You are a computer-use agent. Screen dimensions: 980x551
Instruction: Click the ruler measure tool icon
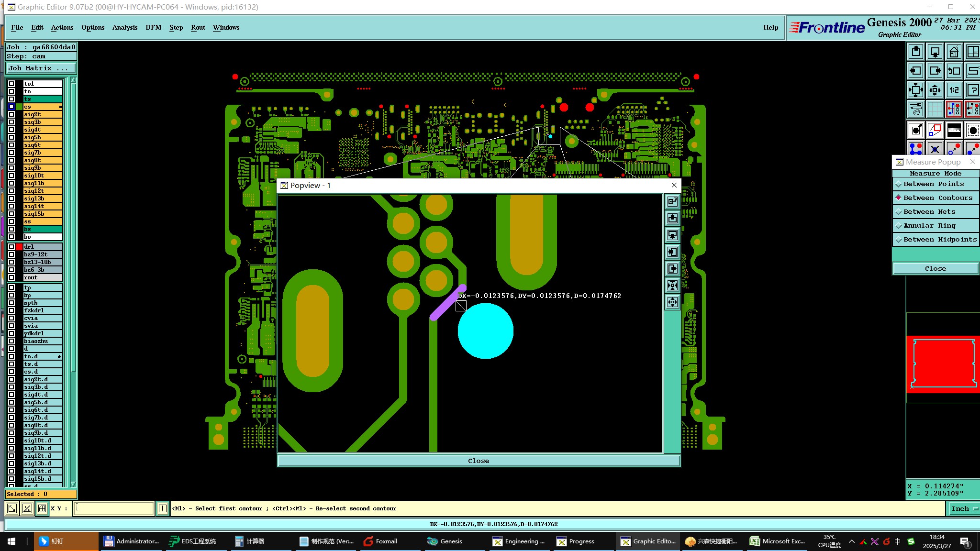point(954,130)
